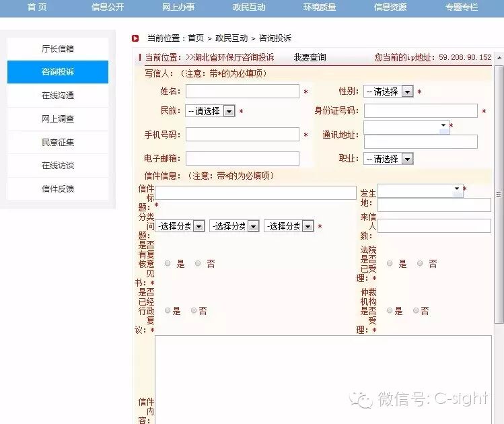Open 民意征集 in the sidebar
The image size is (504, 424).
58,143
